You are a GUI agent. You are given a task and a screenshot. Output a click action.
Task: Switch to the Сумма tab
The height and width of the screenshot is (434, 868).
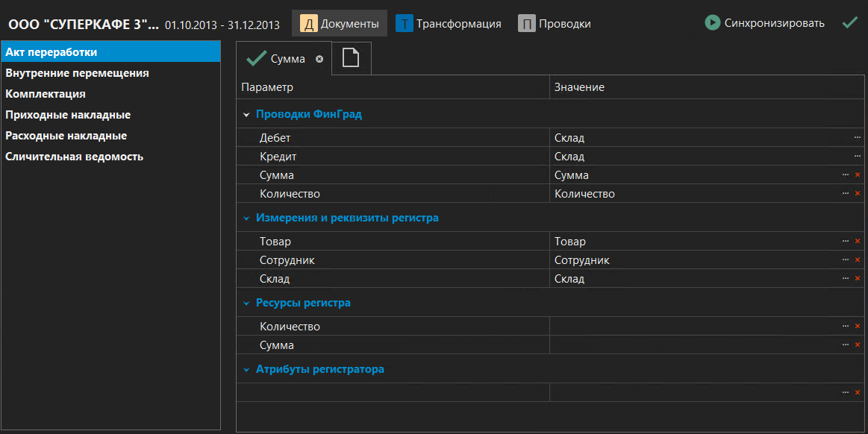pos(287,57)
